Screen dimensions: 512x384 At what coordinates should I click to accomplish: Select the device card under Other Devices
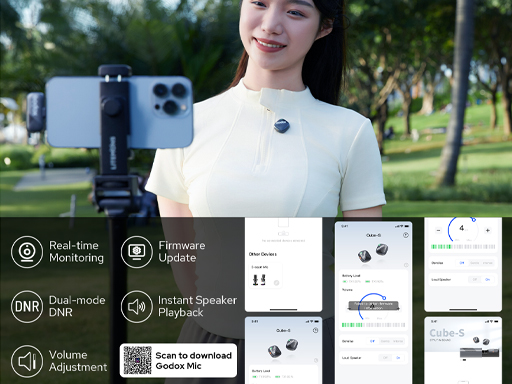coord(266,276)
